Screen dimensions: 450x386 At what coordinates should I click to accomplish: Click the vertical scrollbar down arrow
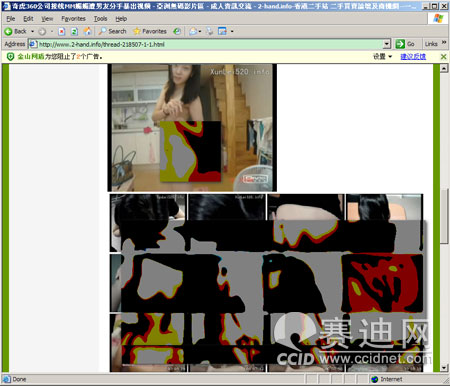pos(444,368)
